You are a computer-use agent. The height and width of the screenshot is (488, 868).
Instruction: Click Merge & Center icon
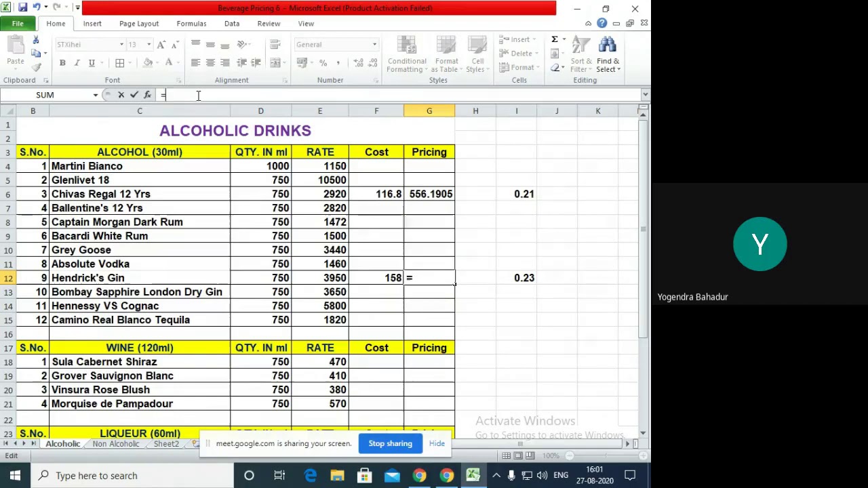(x=275, y=63)
